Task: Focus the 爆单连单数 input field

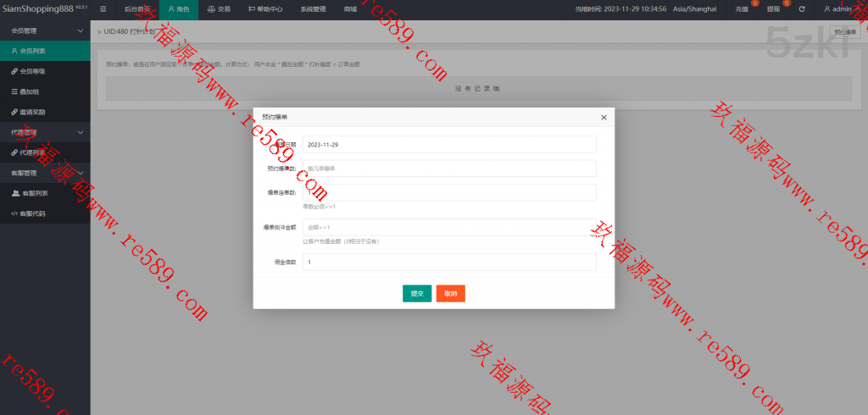Action: [449, 192]
